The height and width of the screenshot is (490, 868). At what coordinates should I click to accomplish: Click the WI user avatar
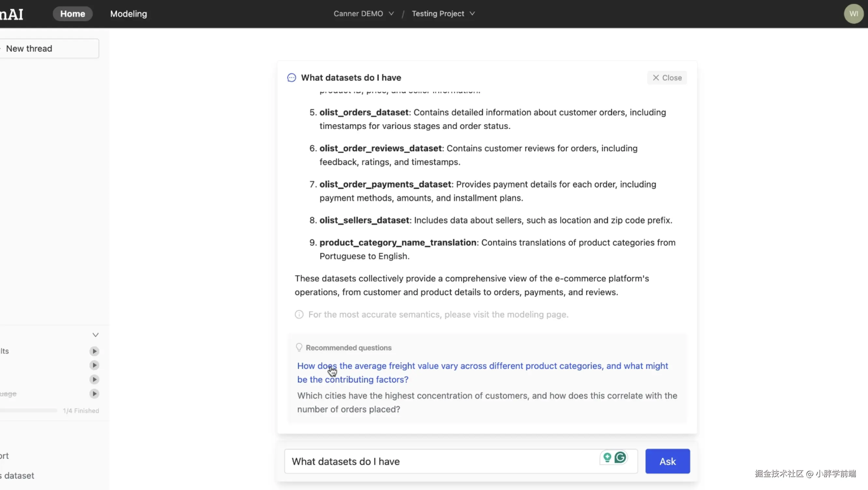point(854,14)
